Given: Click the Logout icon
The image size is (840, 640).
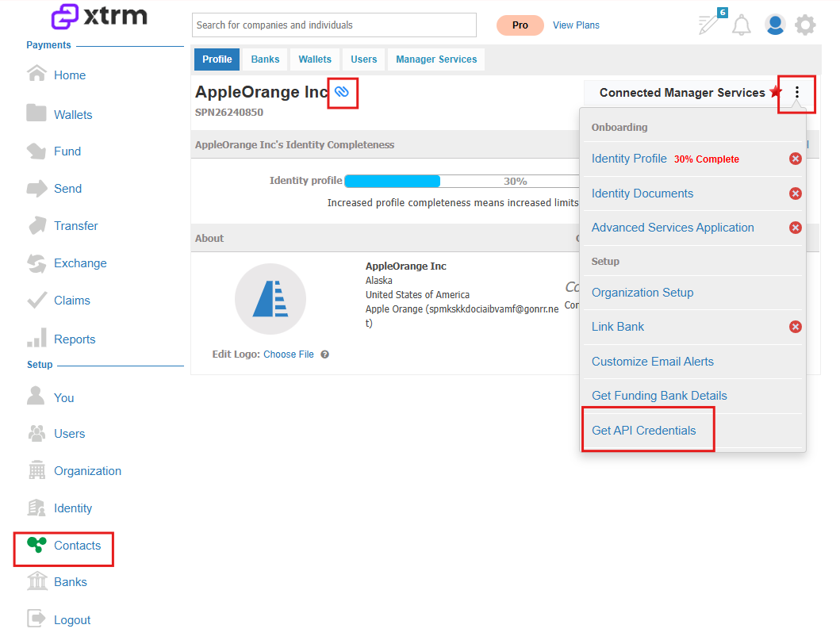Looking at the screenshot, I should [x=36, y=619].
